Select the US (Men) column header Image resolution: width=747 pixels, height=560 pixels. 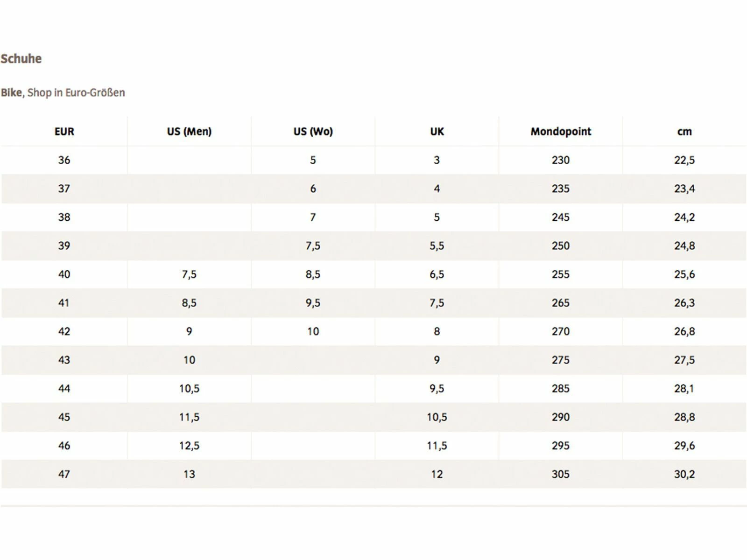189,132
